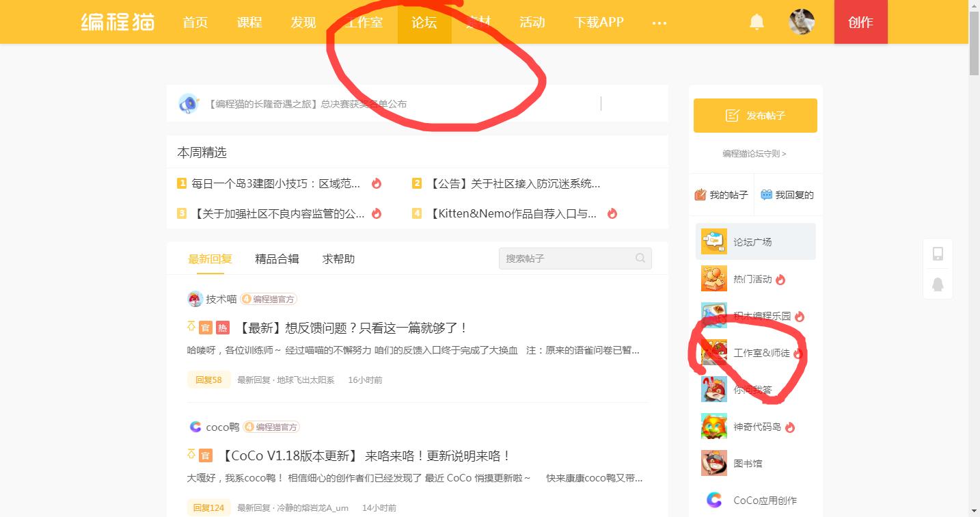Open featured post 关于加强社区不良内容监管的公
Image resolution: width=980 pixels, height=517 pixels.
pyautogui.click(x=279, y=213)
